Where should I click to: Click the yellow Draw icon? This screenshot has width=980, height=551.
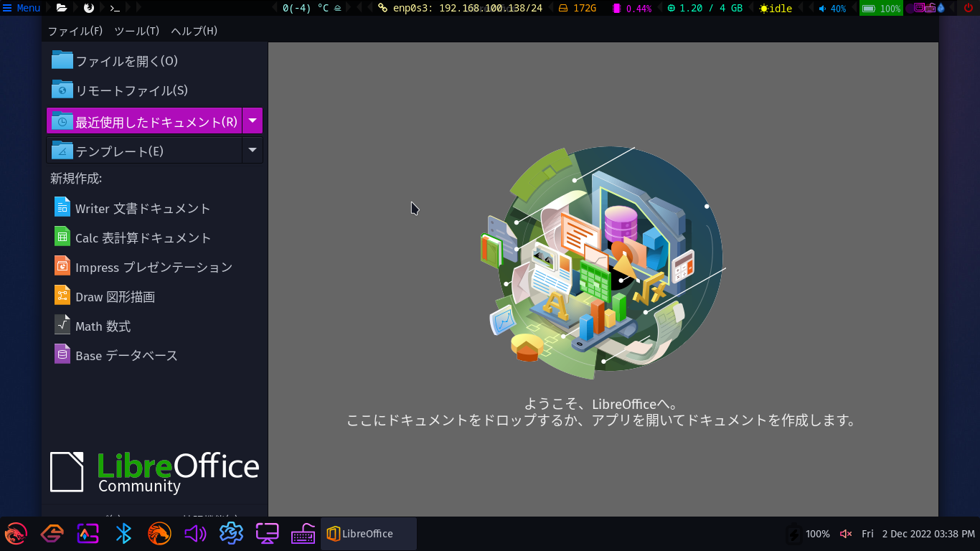pos(62,295)
